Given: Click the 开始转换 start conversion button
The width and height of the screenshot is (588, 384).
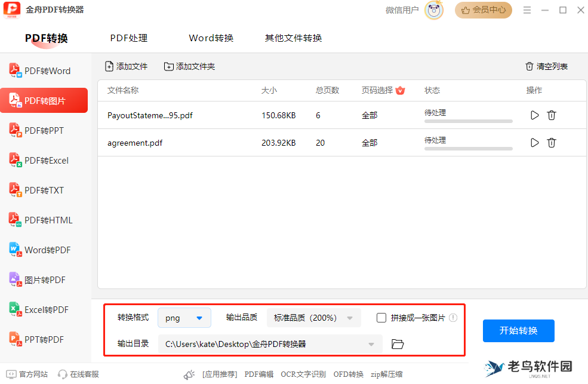Looking at the screenshot, I should point(518,331).
